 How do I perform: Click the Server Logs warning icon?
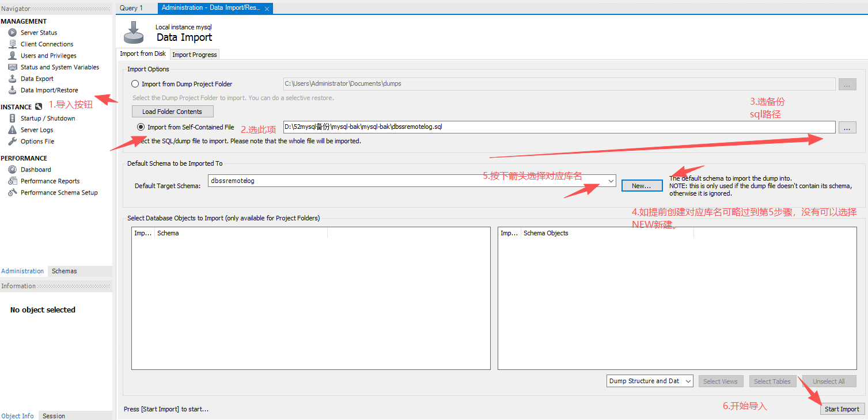click(12, 130)
